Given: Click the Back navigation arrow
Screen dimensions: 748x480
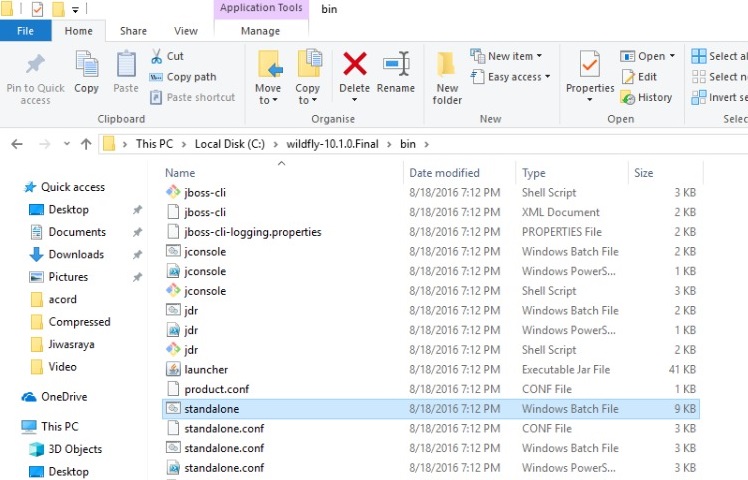Looking at the screenshot, I should tap(17, 144).
